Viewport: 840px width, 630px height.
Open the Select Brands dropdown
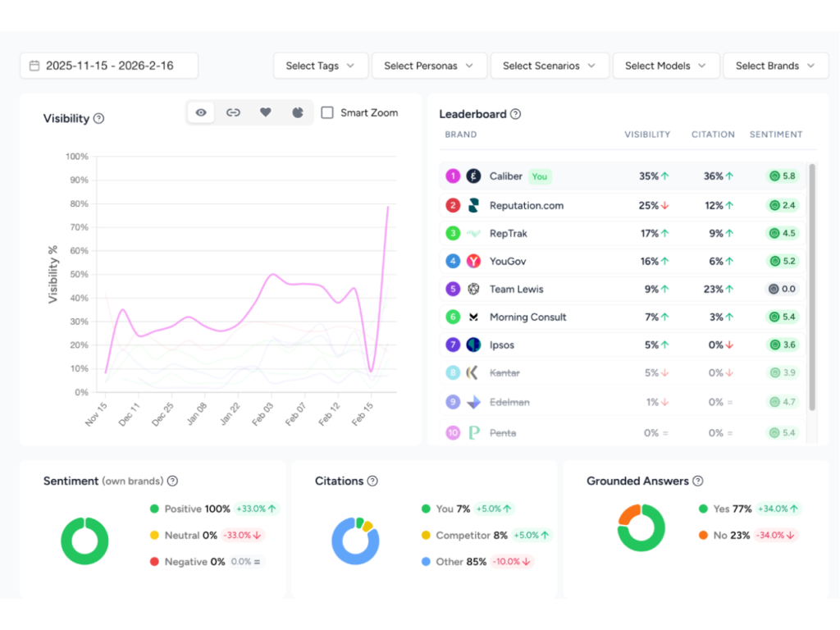click(775, 66)
